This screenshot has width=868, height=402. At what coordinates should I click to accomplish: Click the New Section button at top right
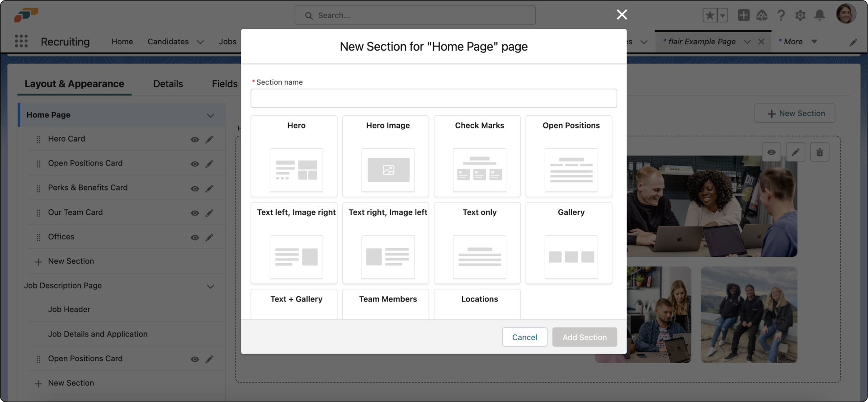tap(795, 114)
